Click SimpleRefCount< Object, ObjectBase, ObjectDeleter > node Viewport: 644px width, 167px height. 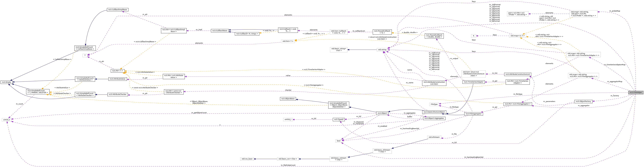coord(339,105)
